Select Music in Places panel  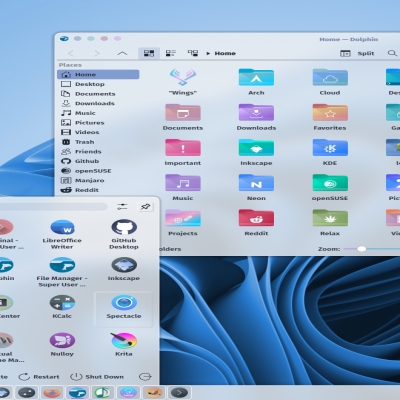point(98,113)
